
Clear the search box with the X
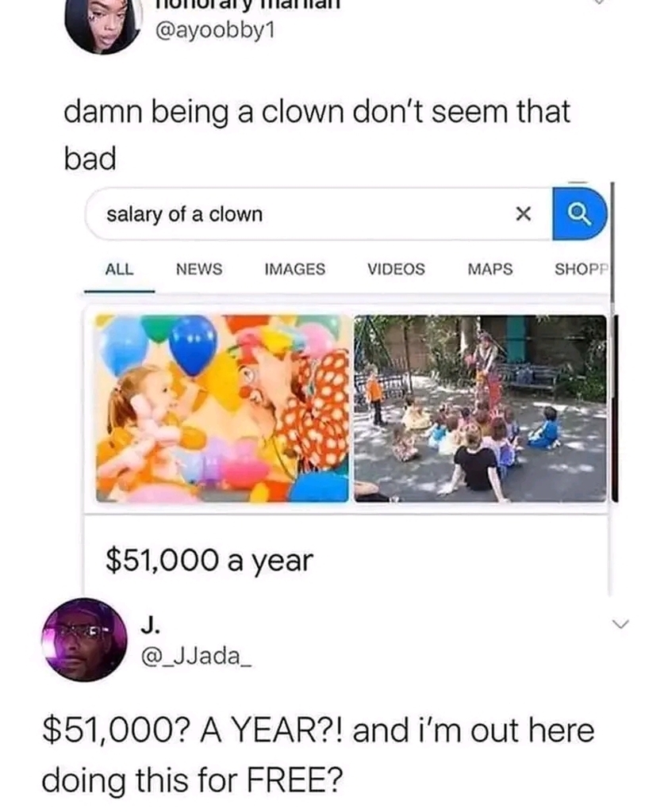[524, 213]
